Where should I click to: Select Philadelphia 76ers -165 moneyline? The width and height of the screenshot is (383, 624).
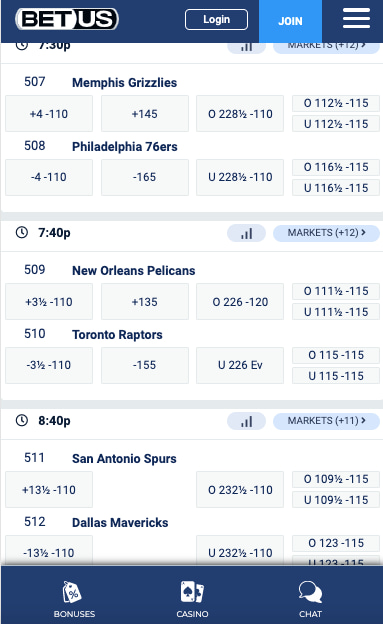[145, 177]
